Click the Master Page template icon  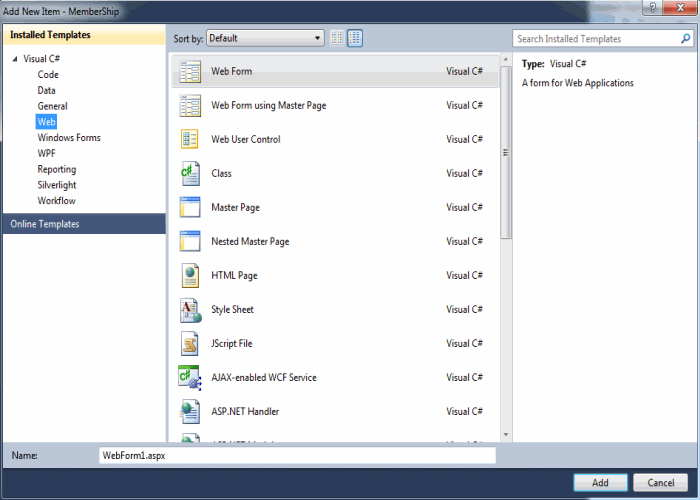(190, 207)
